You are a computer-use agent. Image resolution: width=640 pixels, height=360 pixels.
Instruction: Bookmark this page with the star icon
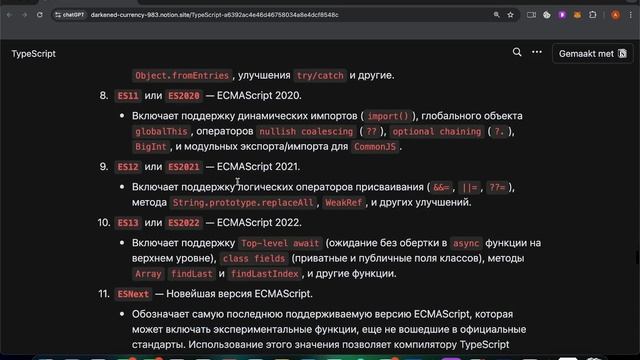click(x=510, y=15)
